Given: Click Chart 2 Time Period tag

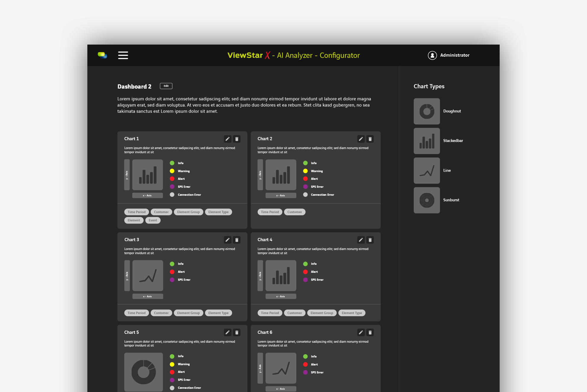Looking at the screenshot, I should pyautogui.click(x=270, y=212).
